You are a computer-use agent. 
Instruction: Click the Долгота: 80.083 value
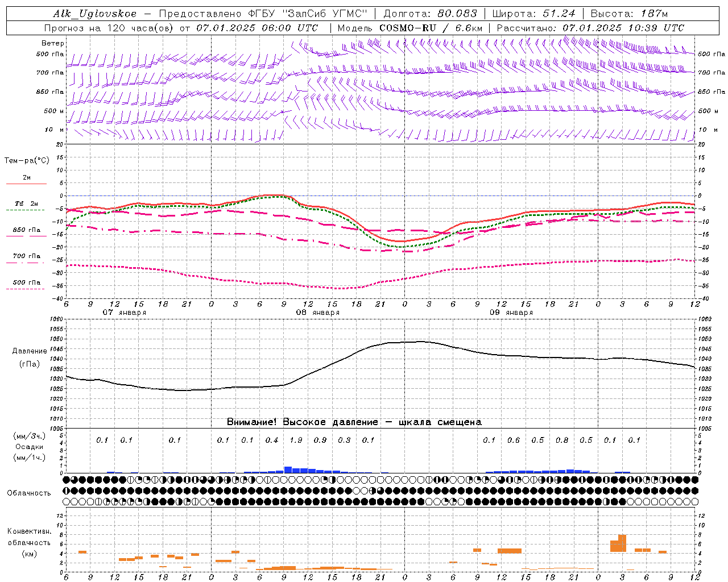[x=429, y=14]
